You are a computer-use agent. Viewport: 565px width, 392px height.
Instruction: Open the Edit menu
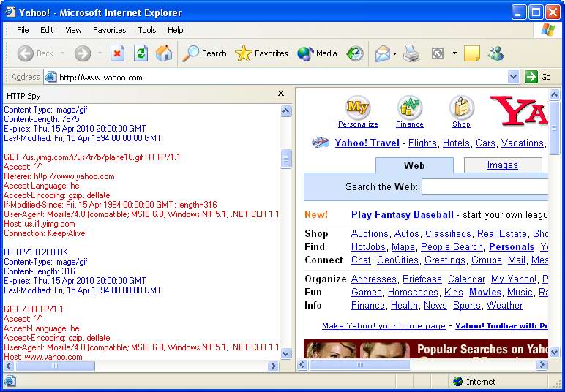(47, 30)
